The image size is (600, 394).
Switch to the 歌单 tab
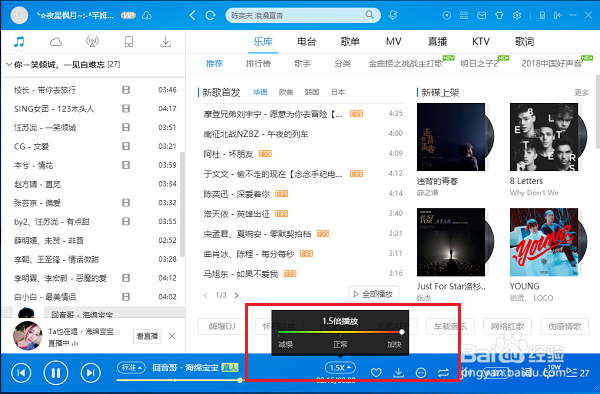(x=350, y=41)
